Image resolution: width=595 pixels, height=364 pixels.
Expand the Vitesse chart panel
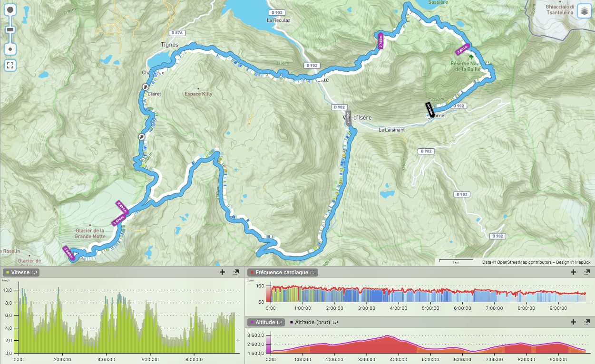[x=236, y=272]
